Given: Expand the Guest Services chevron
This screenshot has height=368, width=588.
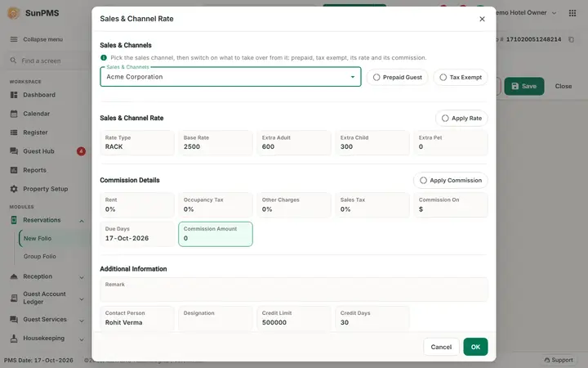Looking at the screenshot, I should [x=82, y=321].
